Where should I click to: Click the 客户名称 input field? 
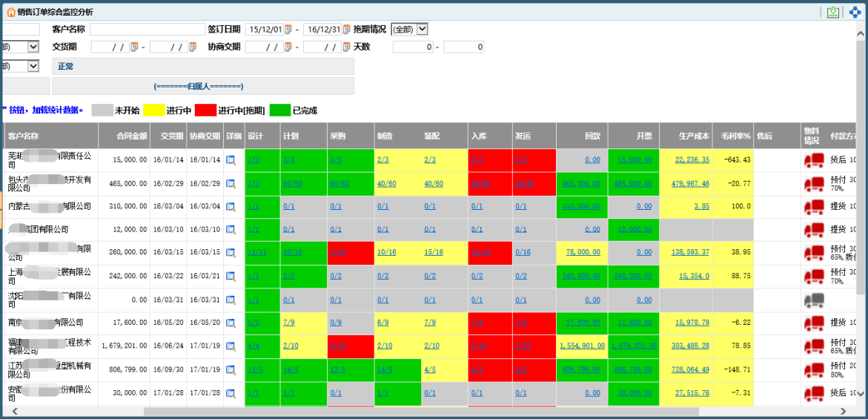[147, 30]
